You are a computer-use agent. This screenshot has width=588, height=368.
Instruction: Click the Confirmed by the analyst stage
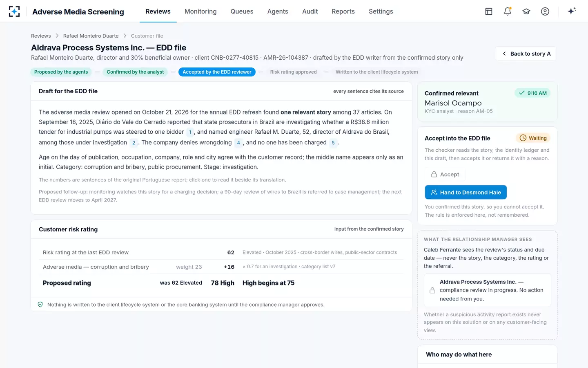point(135,72)
